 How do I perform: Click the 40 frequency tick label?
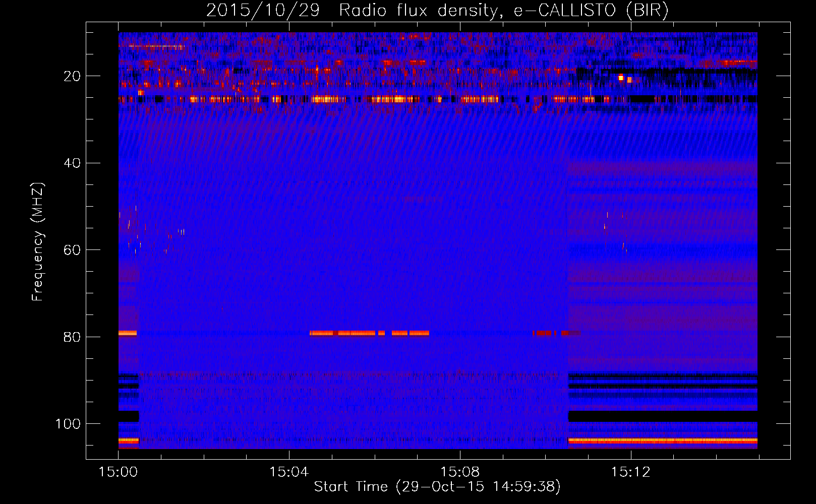click(72, 163)
